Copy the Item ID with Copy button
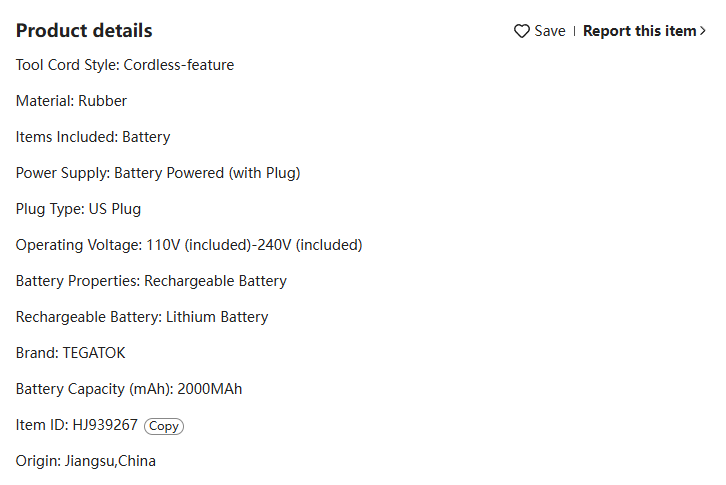 (x=164, y=426)
